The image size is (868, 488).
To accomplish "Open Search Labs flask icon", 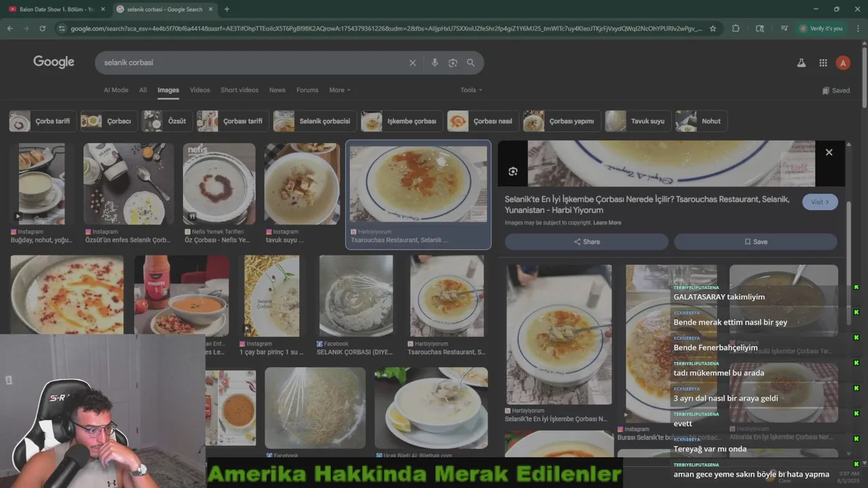I will 801,63.
